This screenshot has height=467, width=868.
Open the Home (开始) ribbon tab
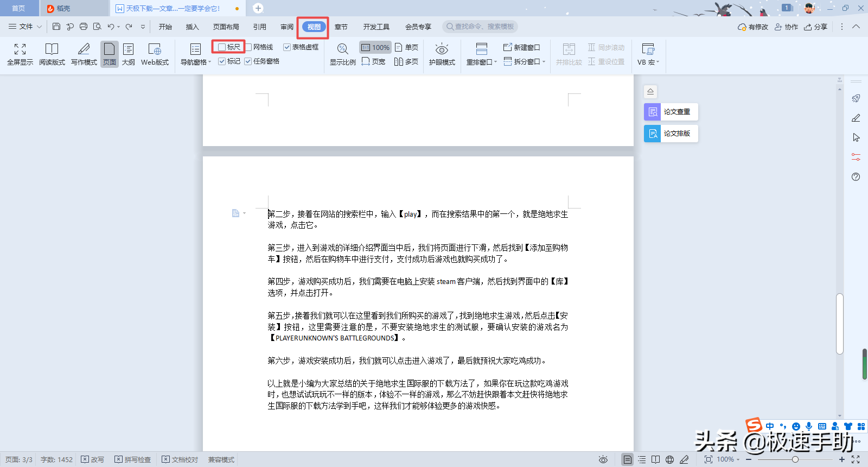coord(165,27)
